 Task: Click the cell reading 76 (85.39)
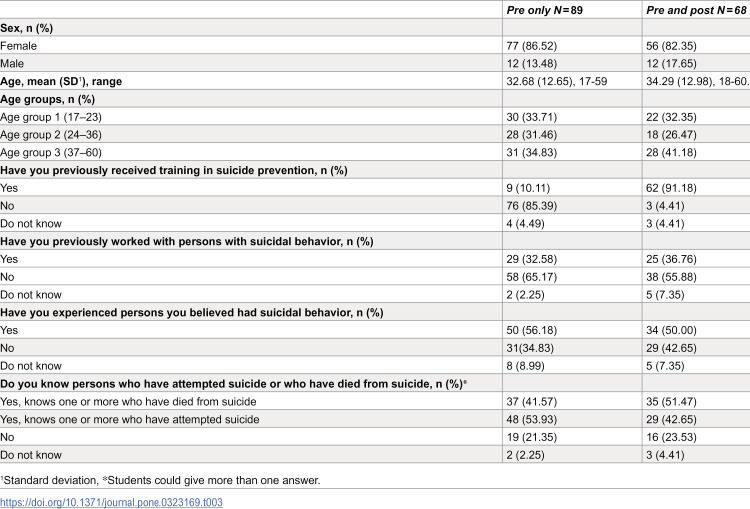click(531, 206)
